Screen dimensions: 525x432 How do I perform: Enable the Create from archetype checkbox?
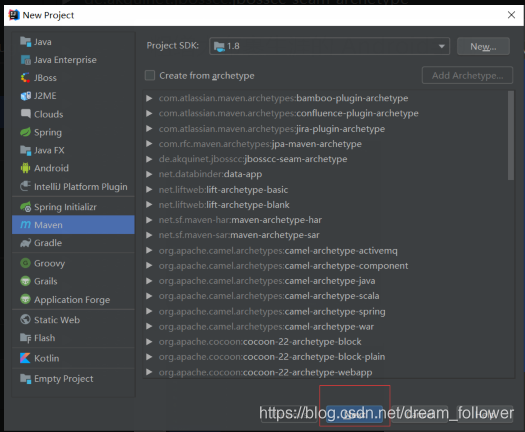[x=150, y=75]
